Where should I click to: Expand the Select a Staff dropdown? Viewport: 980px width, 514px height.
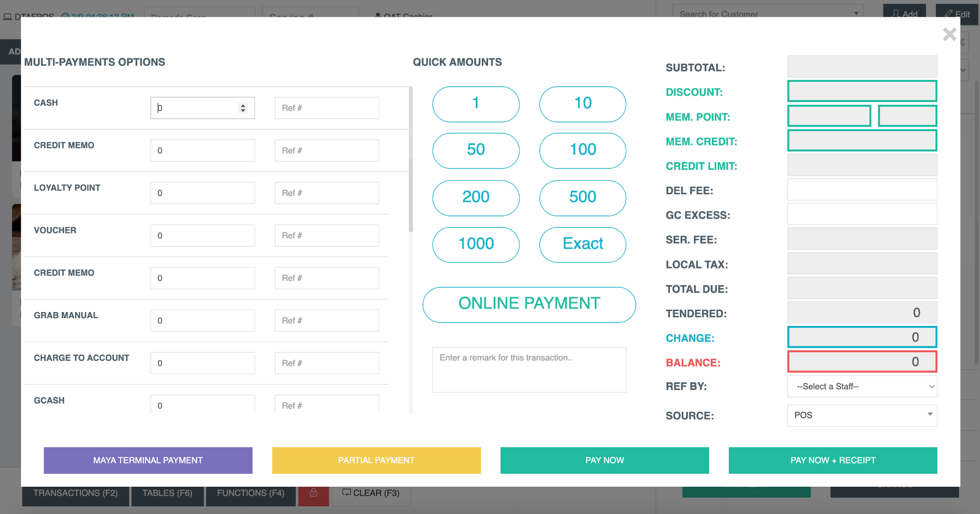(861, 386)
